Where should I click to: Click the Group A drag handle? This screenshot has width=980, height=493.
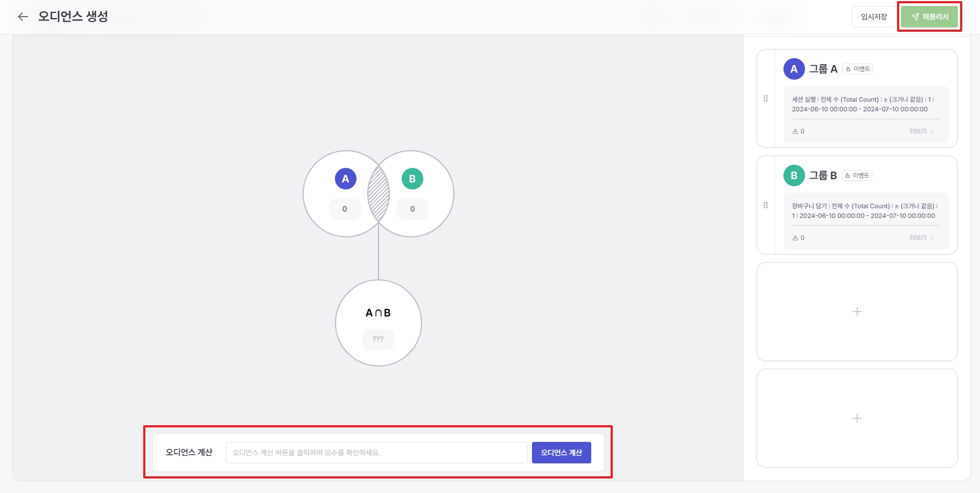pos(766,98)
